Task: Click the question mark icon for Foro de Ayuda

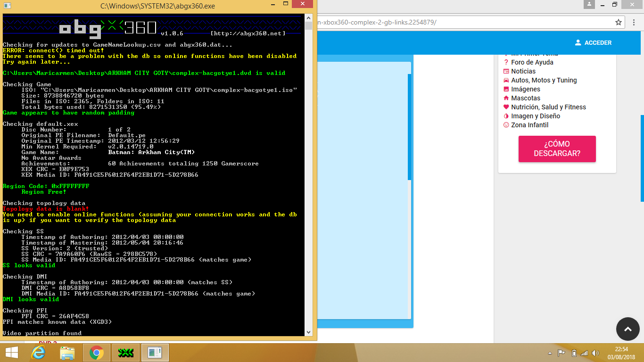Action: pos(506,62)
